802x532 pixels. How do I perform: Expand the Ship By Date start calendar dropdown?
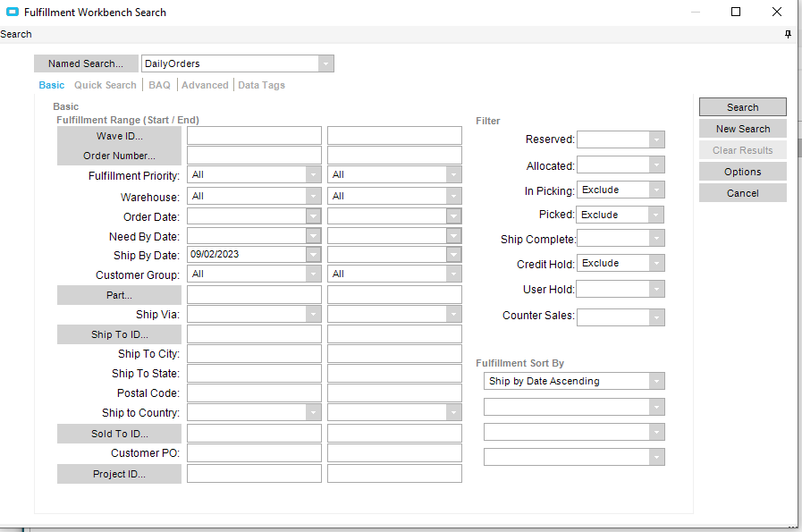point(313,255)
